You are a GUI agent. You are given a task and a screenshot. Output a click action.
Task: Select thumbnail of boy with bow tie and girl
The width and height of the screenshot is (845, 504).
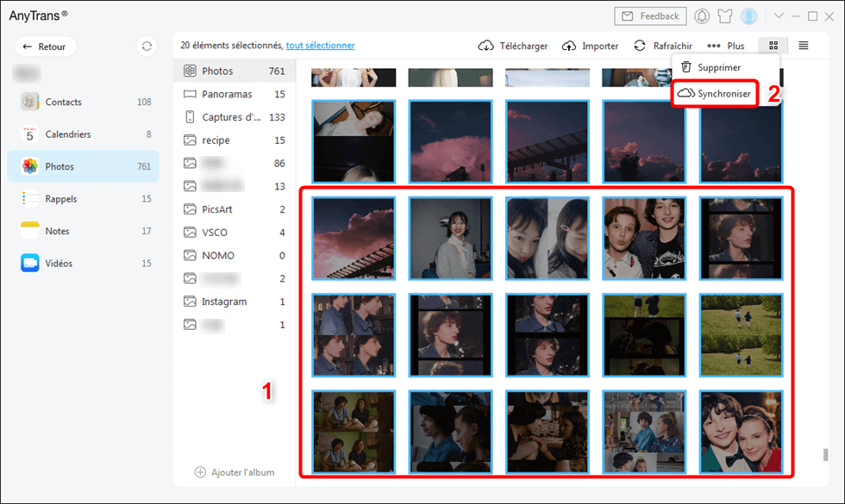741,432
